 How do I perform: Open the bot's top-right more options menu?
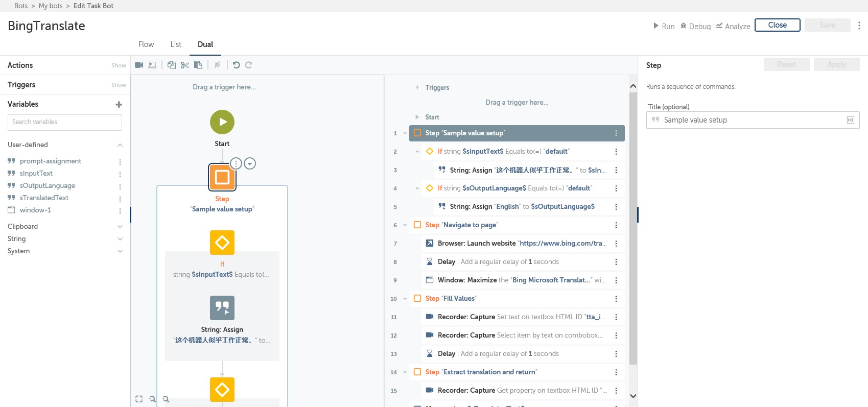[x=859, y=25]
